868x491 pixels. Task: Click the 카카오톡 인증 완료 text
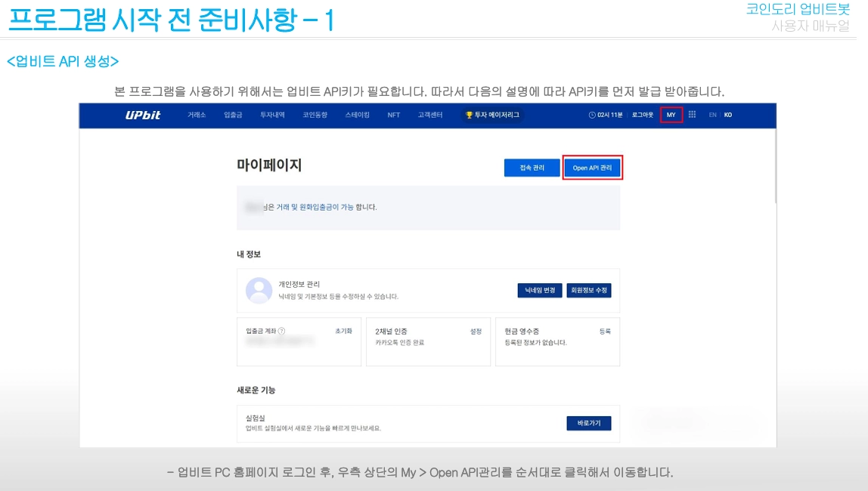click(x=400, y=343)
